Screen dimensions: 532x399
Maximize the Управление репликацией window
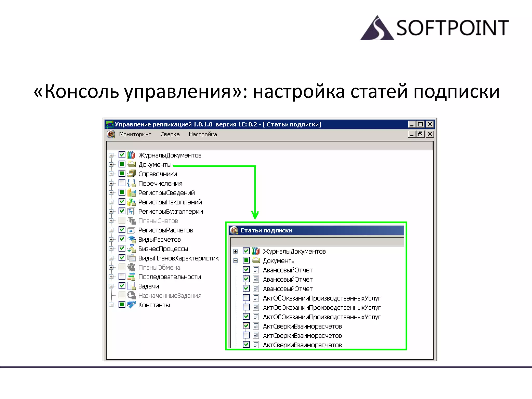pyautogui.click(x=420, y=124)
